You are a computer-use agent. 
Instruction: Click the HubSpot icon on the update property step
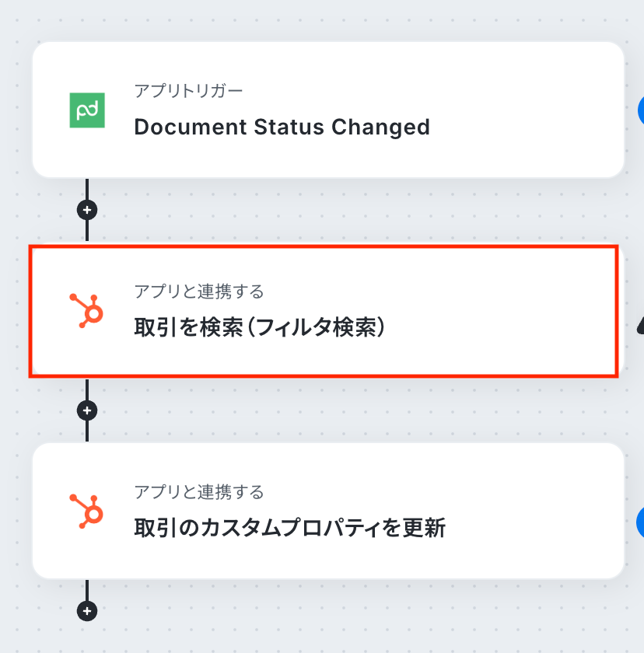[x=87, y=511]
